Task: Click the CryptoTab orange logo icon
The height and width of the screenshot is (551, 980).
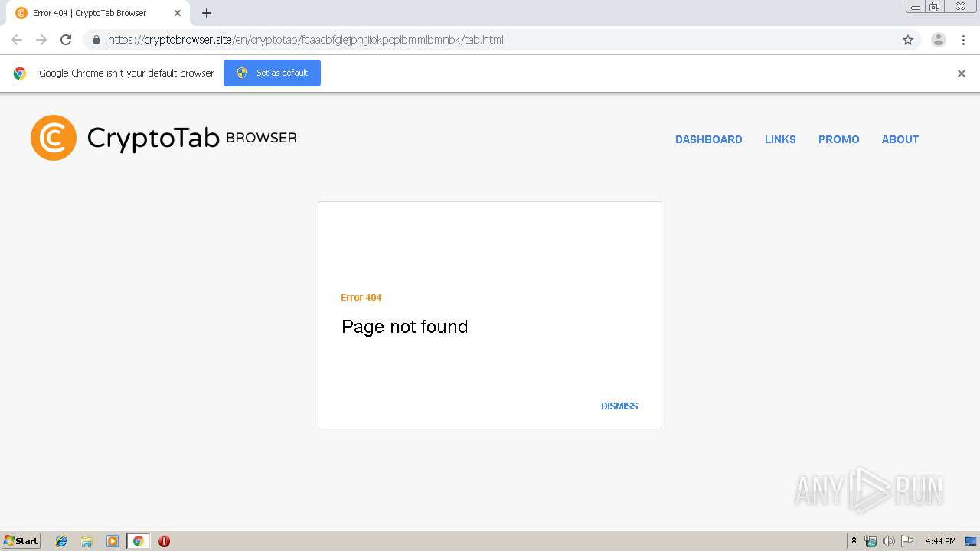Action: 54,138
